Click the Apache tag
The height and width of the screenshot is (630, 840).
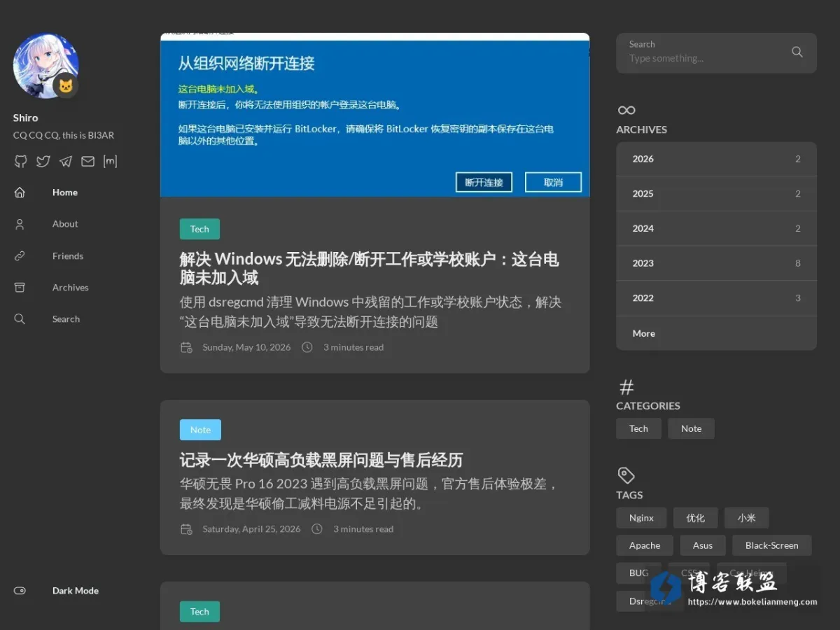tap(645, 545)
